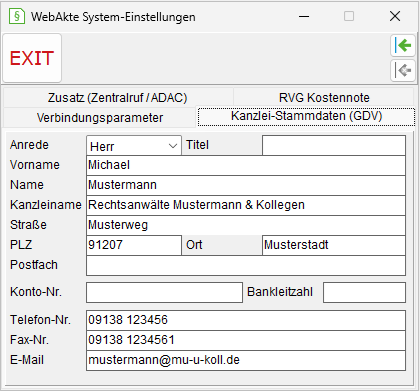Click the empty Bankleitzahl field
420x391 pixels.
tap(364, 292)
